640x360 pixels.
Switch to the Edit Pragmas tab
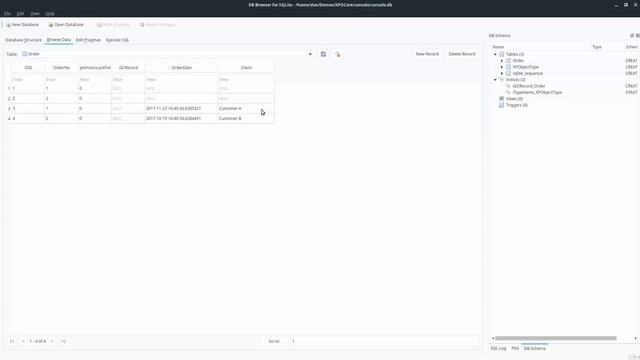pyautogui.click(x=88, y=40)
